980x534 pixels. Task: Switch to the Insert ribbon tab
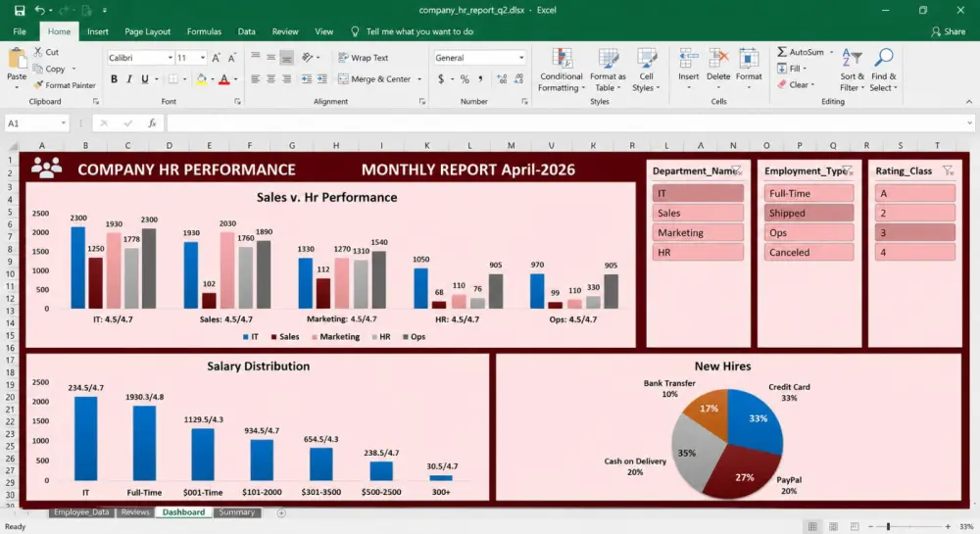pyautogui.click(x=97, y=31)
